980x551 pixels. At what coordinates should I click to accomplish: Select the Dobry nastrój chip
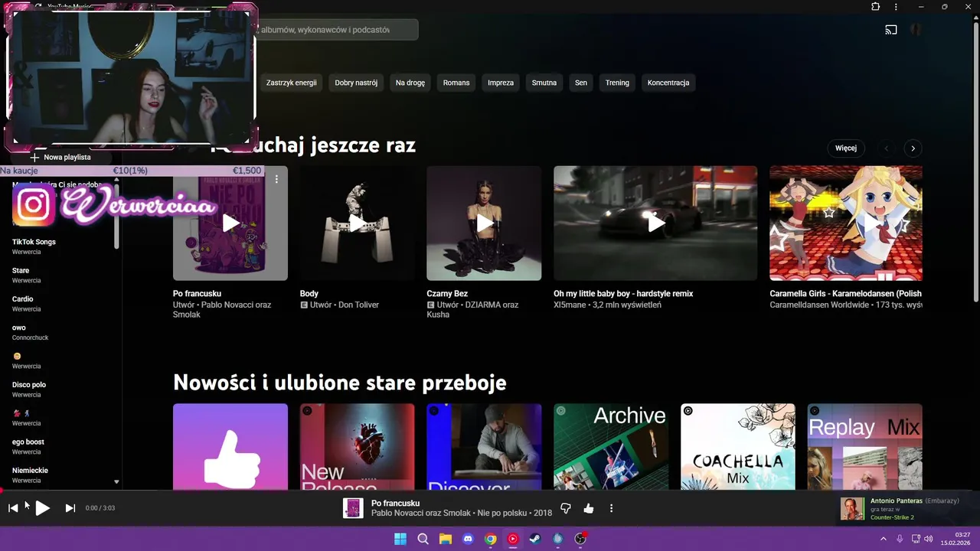point(356,83)
